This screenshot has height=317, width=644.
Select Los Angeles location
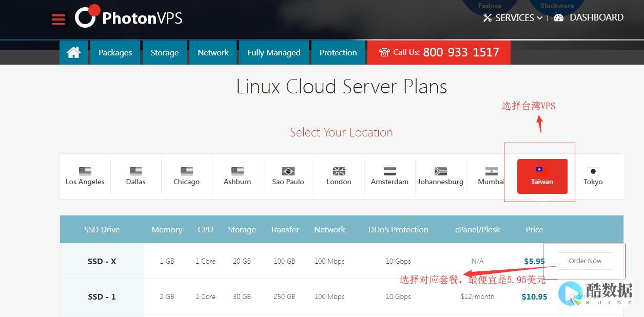[x=85, y=176]
